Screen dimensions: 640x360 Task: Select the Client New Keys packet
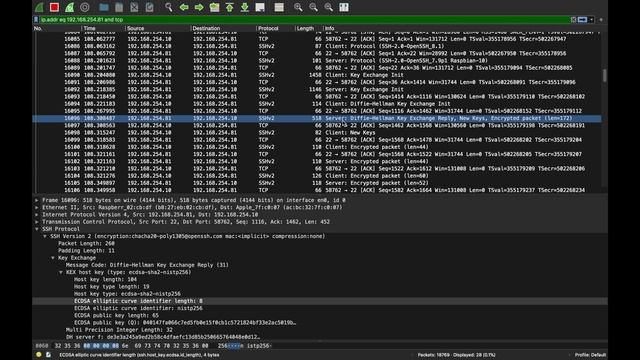tap(316, 133)
